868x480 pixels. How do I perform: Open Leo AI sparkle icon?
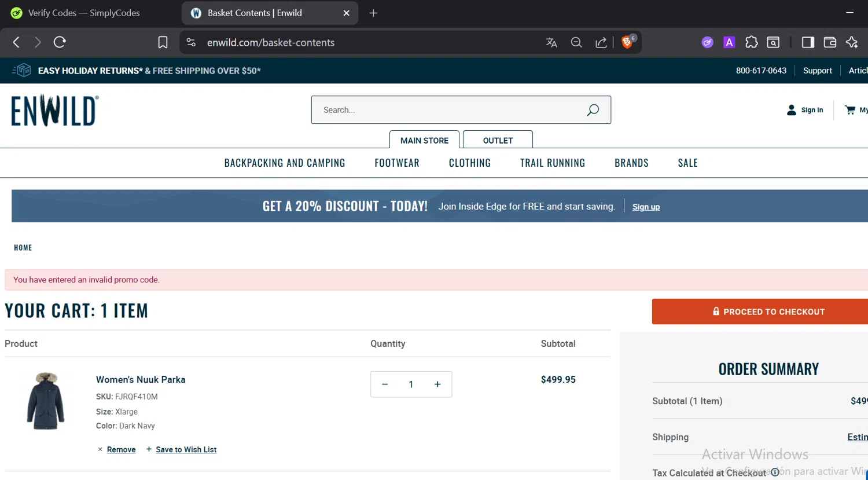click(852, 42)
